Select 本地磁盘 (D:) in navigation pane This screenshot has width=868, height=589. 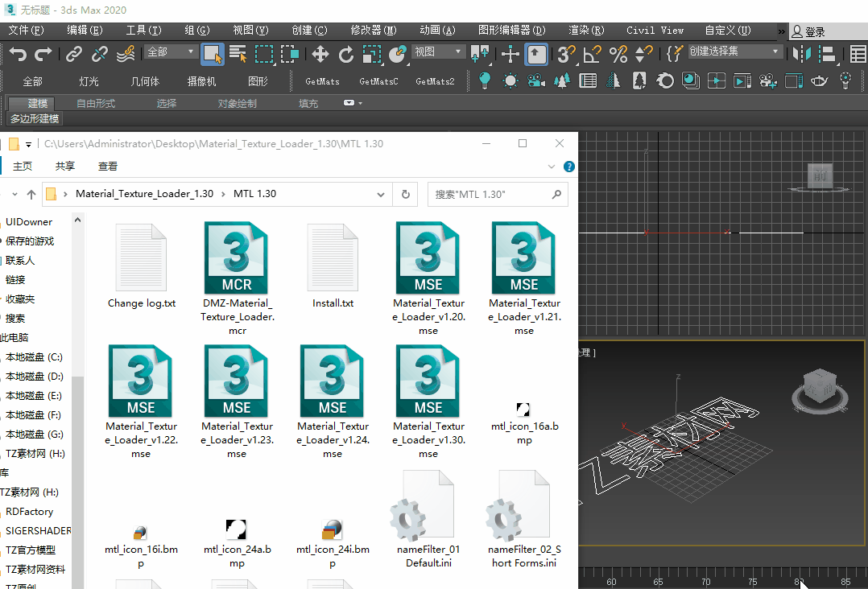pyautogui.click(x=34, y=377)
